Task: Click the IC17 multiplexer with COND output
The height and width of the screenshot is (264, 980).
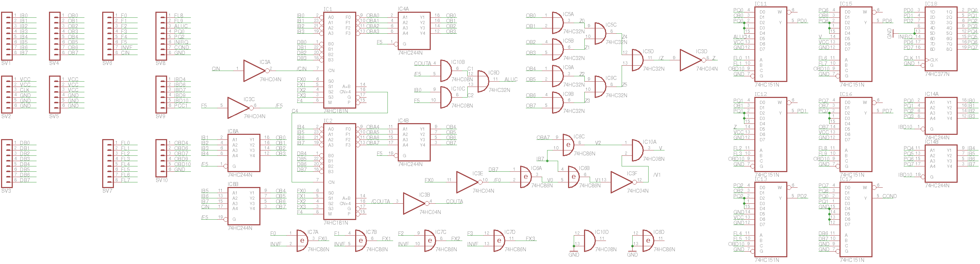Action: 855,220
